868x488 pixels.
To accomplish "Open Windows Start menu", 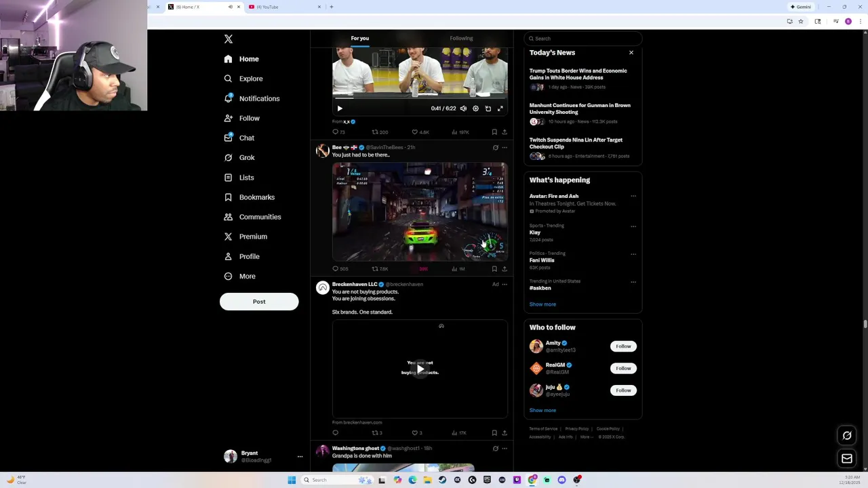I will click(x=292, y=480).
